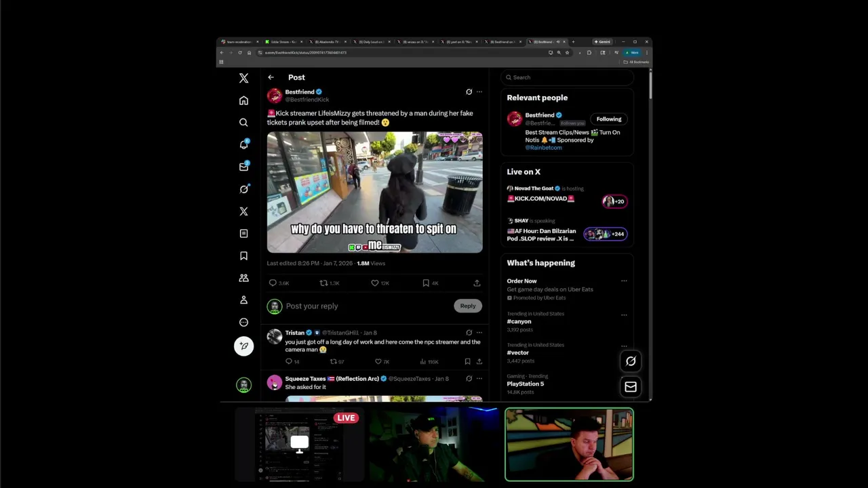This screenshot has width=868, height=488.
Task: Click the browser address bar URL
Action: 305,52
